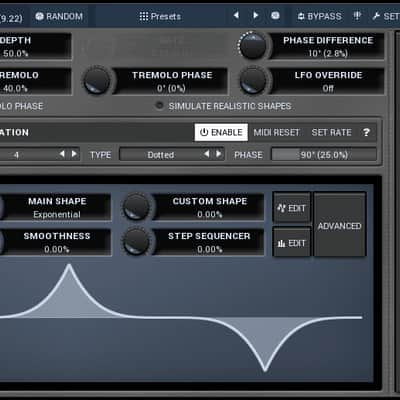This screenshot has width=400, height=400.
Task: Click the custom shape EDIT button
Action: 292,208
